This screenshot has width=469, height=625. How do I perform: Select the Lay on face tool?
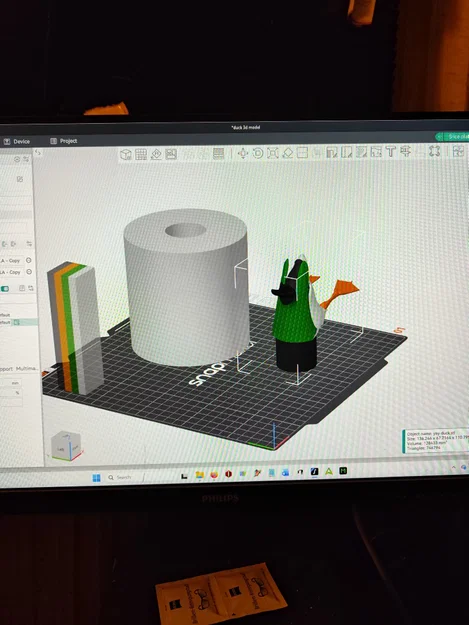point(288,153)
